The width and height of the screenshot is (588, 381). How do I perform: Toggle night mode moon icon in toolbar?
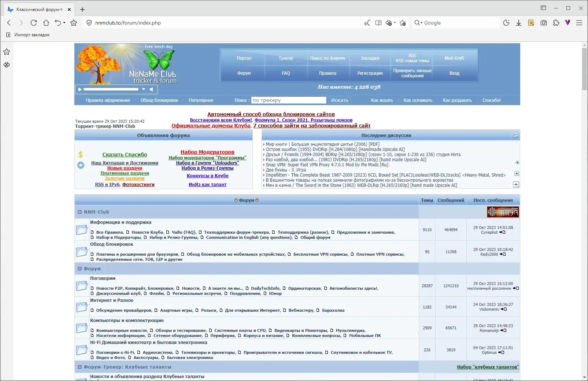(x=506, y=23)
